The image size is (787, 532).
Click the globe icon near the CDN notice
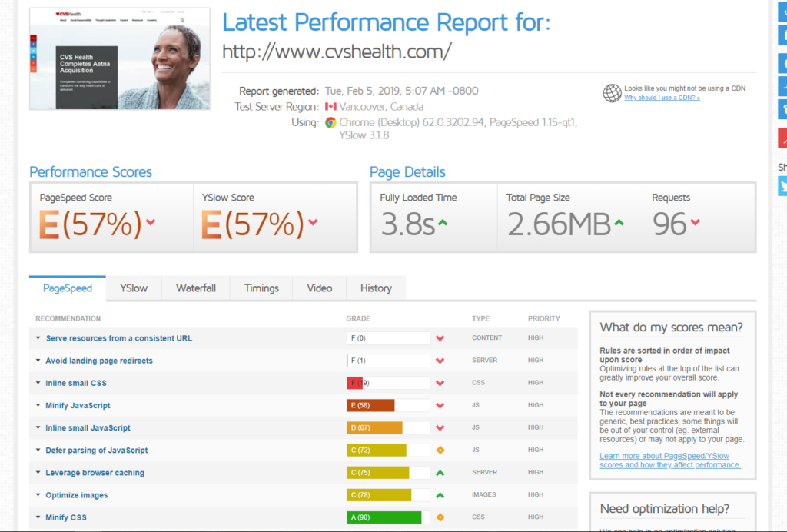[612, 93]
